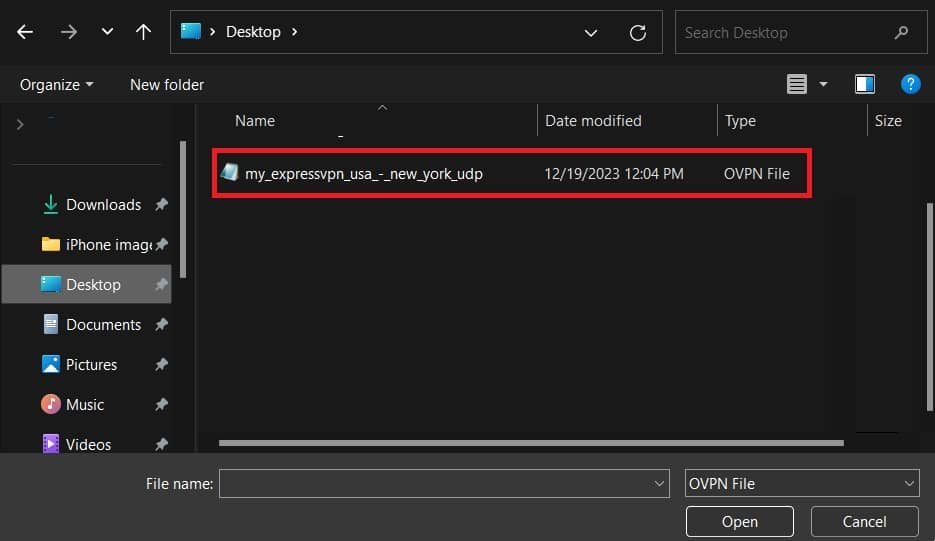Expand the collapsed navigation tree node

tap(20, 124)
